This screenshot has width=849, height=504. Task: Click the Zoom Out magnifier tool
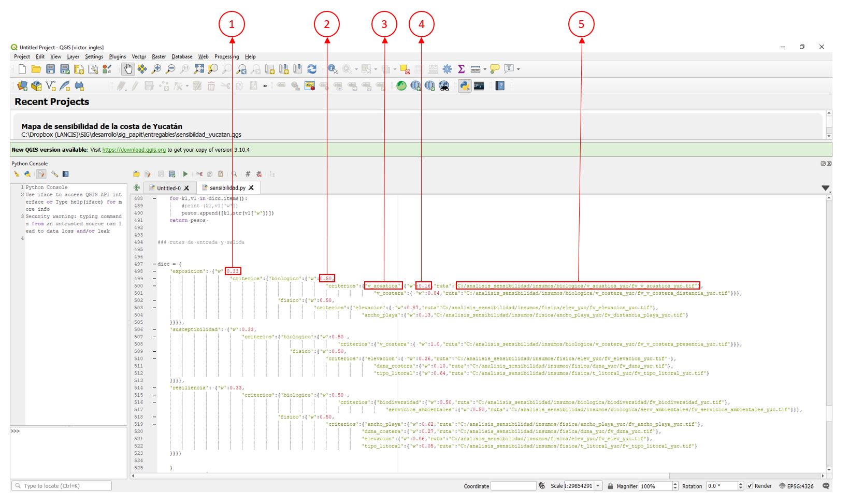pyautogui.click(x=170, y=69)
